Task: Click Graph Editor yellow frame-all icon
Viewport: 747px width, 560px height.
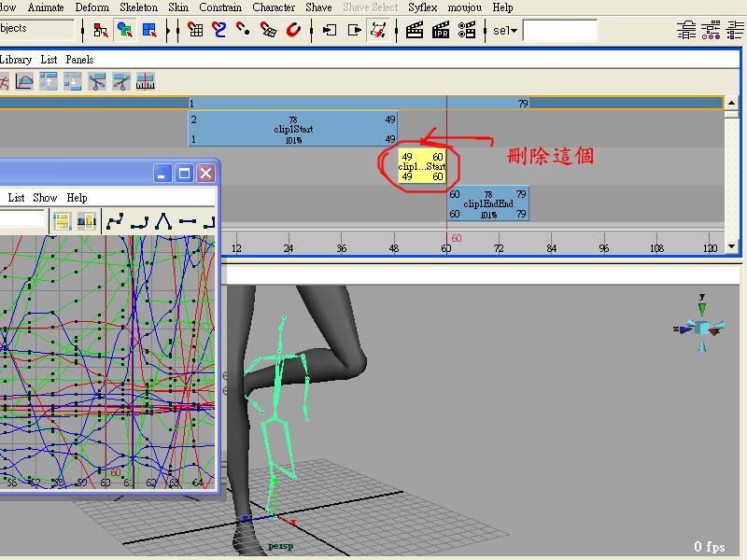Action: coord(63,221)
